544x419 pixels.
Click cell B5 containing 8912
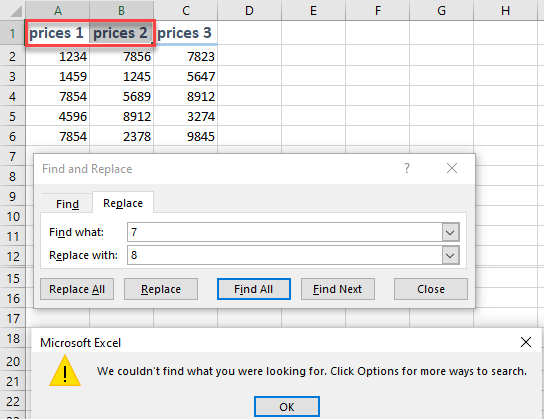(121, 116)
